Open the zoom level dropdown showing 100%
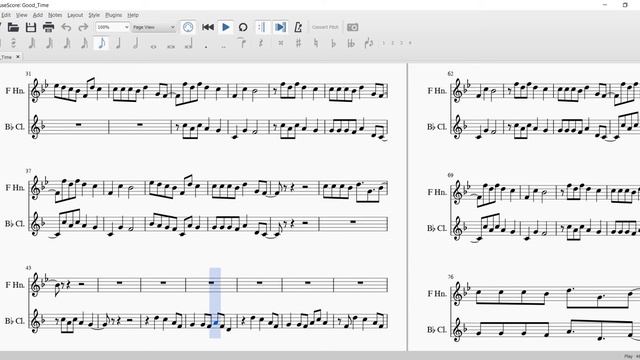Image resolution: width=640 pixels, height=360 pixels. 113,27
